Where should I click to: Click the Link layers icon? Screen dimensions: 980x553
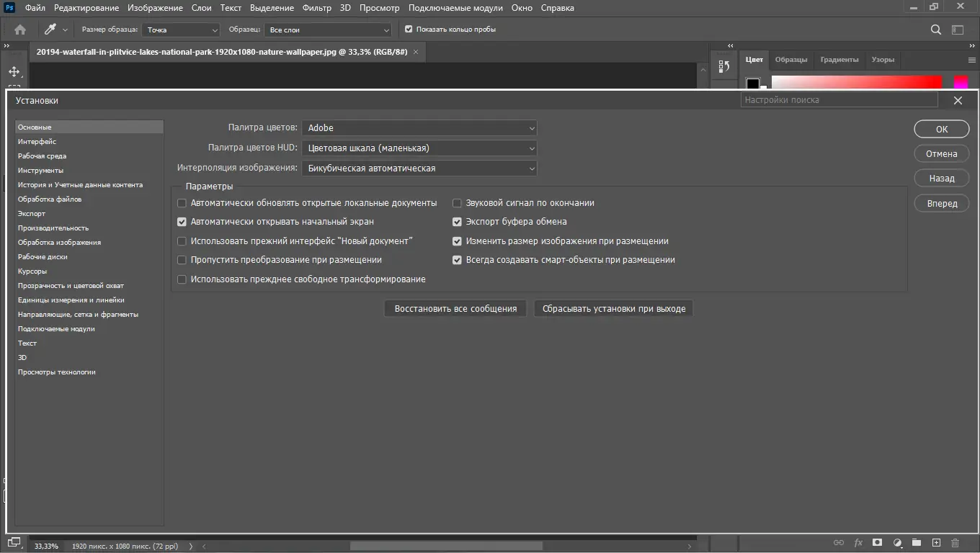tap(839, 543)
